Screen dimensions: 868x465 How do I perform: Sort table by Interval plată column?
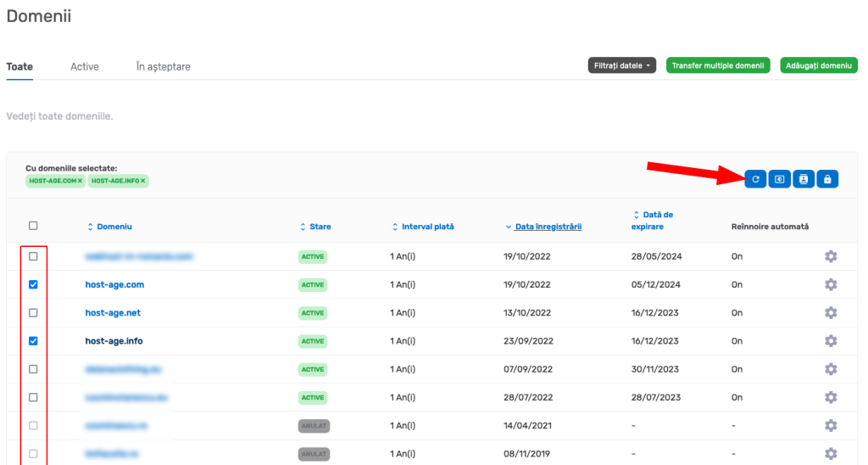(423, 227)
